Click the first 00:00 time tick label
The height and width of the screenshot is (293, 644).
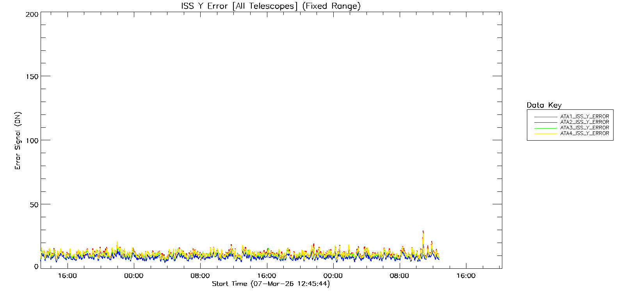(133, 276)
